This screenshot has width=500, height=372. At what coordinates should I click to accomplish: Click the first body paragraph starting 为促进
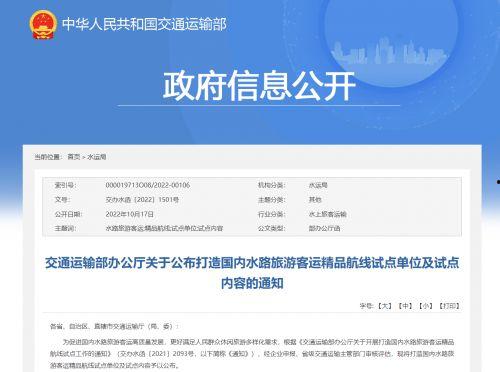252,354
